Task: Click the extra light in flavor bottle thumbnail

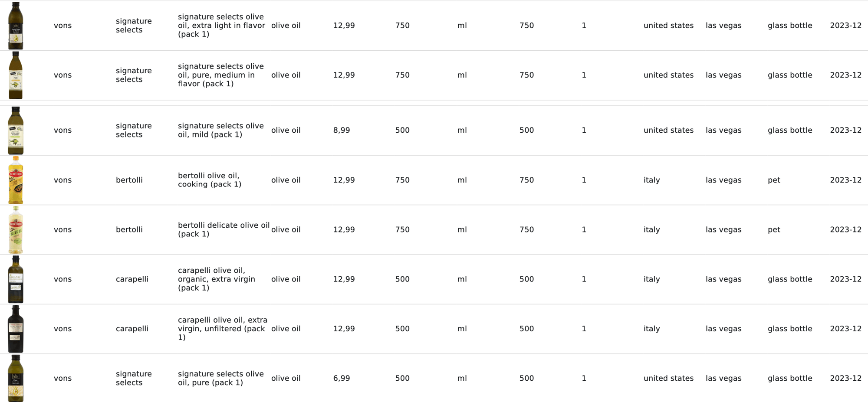Action: [16, 26]
